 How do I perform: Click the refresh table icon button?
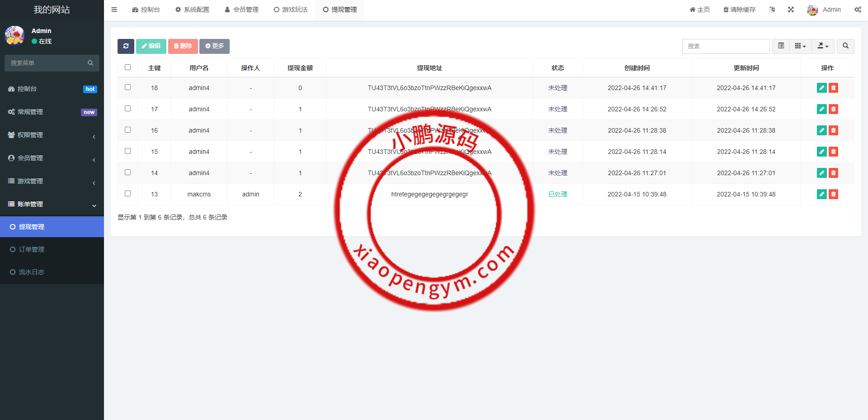coord(126,46)
